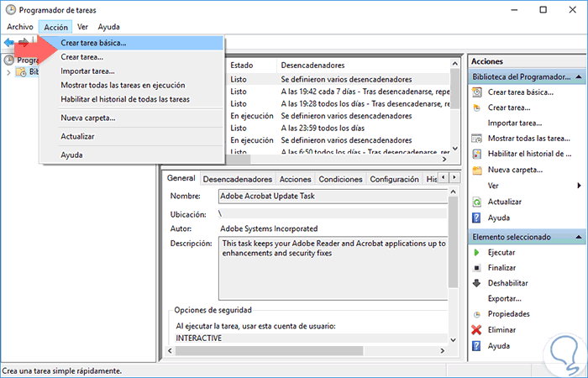Click details pane vertical scrollbar down arrow

(x=453, y=340)
